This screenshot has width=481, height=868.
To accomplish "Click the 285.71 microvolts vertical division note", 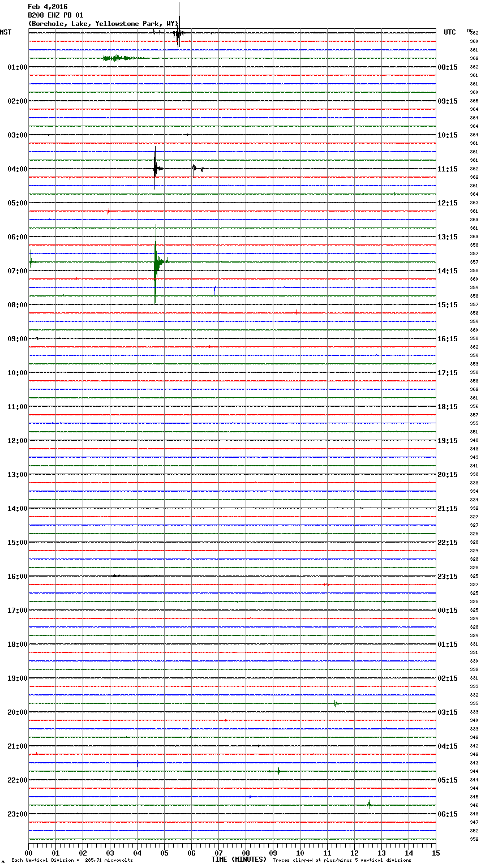I will tap(72, 861).
